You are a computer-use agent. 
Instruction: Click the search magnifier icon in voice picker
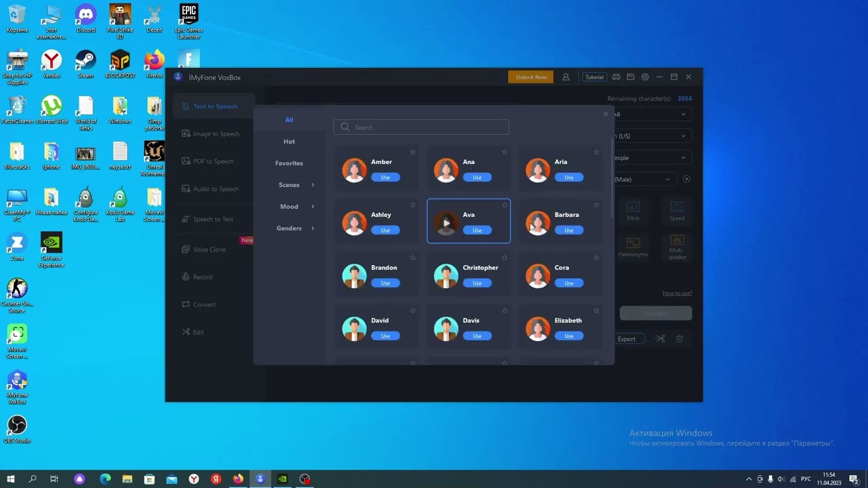345,127
